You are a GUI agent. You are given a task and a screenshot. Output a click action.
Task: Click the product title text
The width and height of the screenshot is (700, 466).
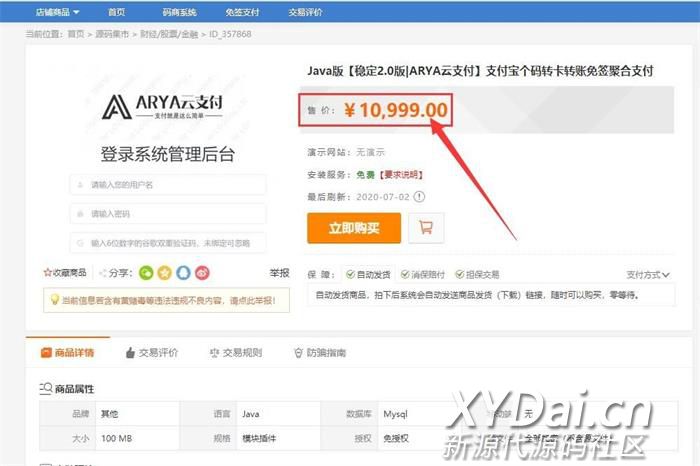pyautogui.click(x=480, y=71)
